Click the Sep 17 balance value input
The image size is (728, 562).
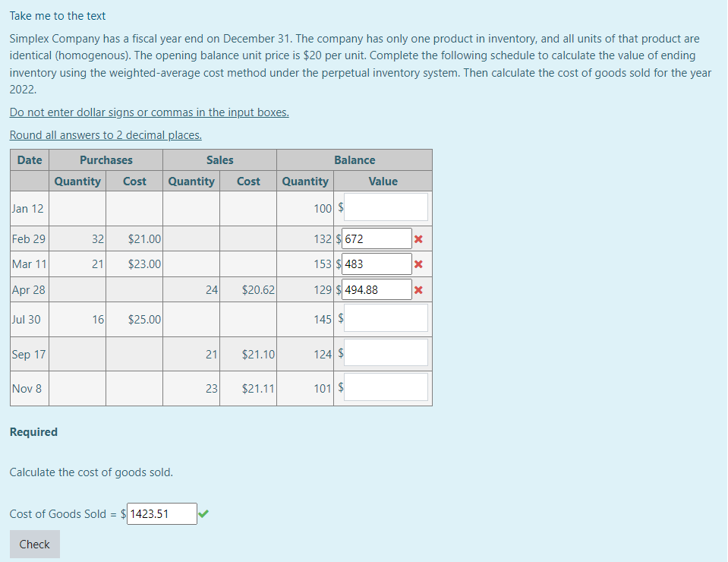click(384, 352)
